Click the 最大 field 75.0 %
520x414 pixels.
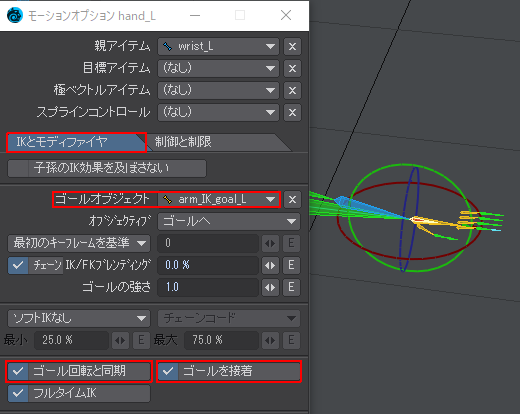(x=221, y=340)
